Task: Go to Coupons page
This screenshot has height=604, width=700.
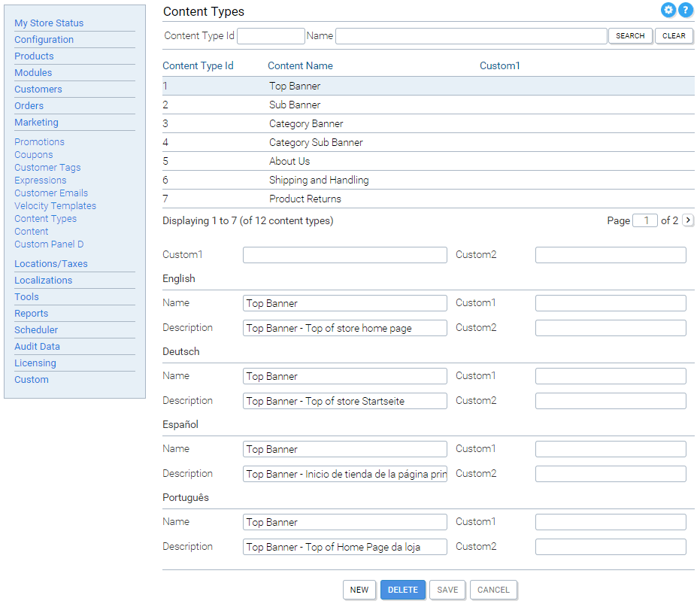Action: [x=34, y=155]
